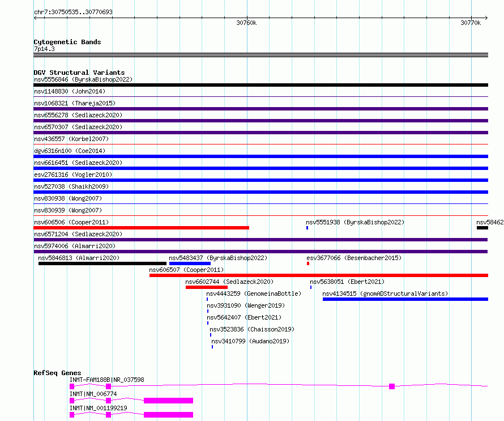The image size is (504, 421).
Task: Click the nsv4443259 (GenomeinaBottle) label
Action: (x=254, y=294)
